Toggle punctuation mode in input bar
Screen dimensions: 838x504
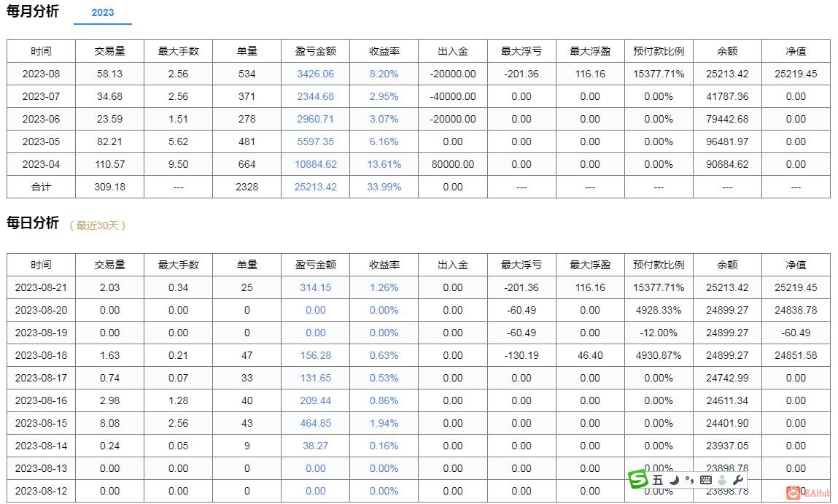point(690,480)
